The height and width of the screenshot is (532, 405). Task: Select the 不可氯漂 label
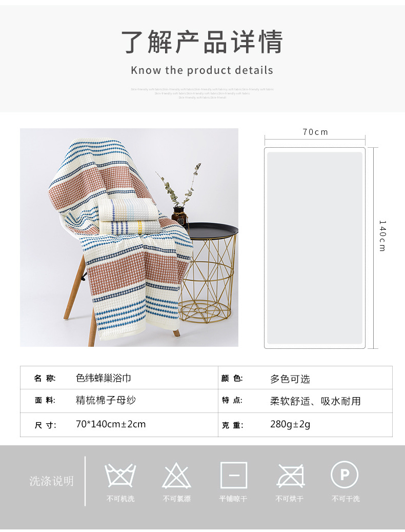point(176,499)
